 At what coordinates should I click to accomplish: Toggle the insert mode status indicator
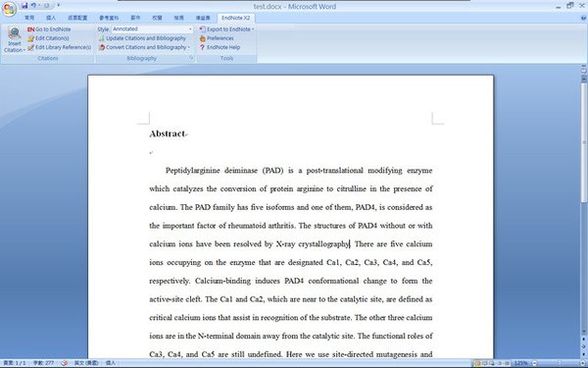[x=111, y=363]
